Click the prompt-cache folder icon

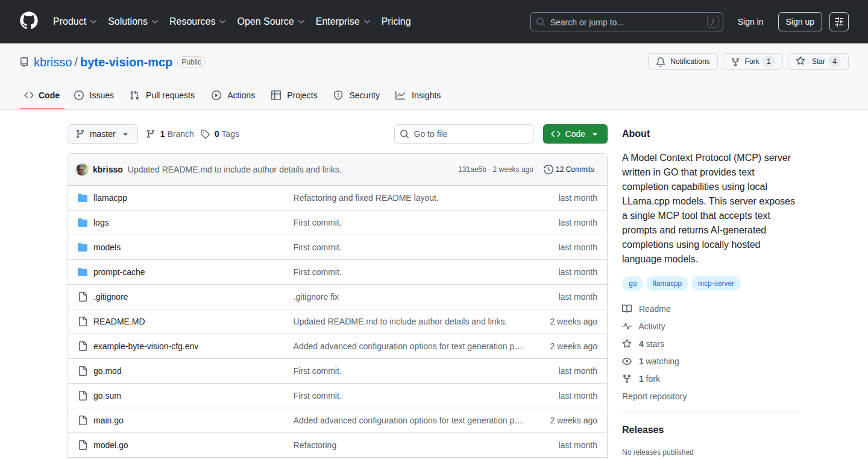tap(83, 272)
